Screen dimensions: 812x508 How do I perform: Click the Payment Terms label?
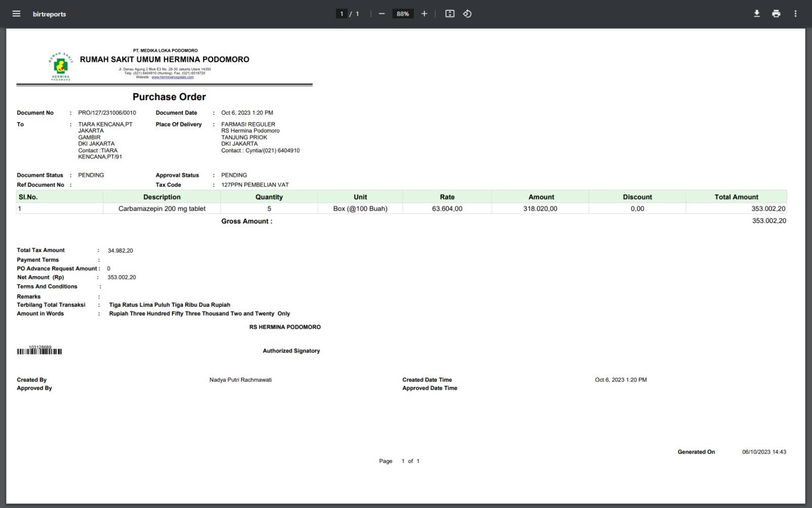point(38,260)
